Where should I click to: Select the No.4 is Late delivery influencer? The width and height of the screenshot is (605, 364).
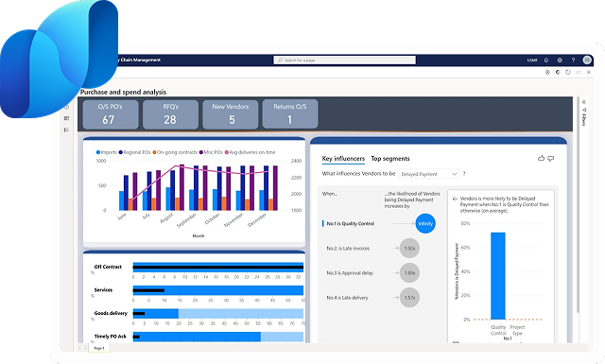(347, 298)
